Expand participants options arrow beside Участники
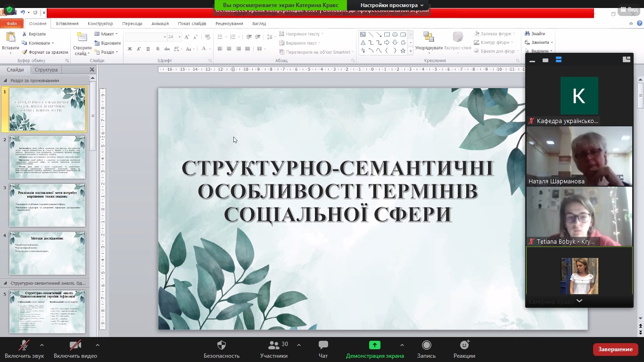Screen dimensions: 644x362 (x=299, y=345)
